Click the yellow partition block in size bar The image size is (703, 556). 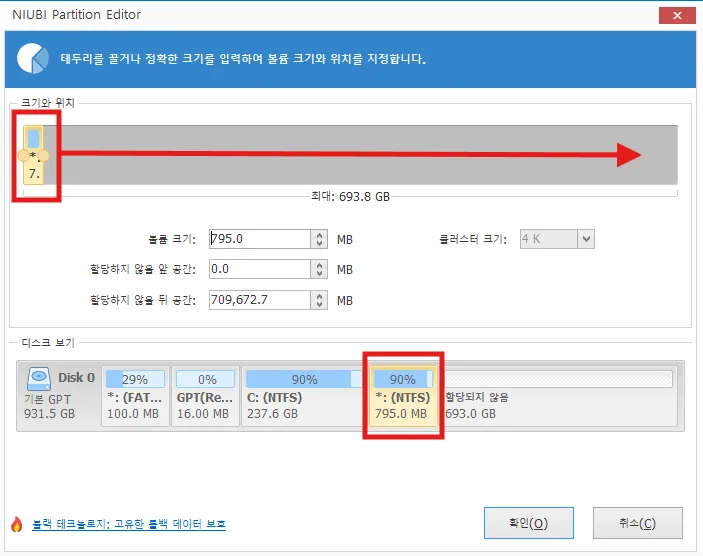34,155
